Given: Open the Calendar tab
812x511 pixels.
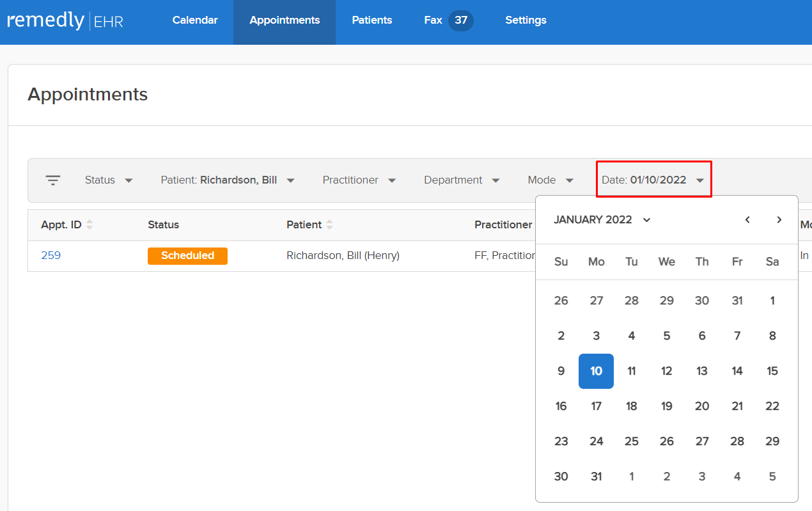Looking at the screenshot, I should coord(195,20).
